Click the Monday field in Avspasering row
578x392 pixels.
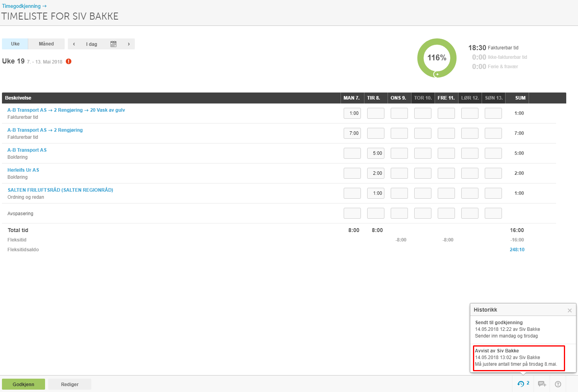352,213
